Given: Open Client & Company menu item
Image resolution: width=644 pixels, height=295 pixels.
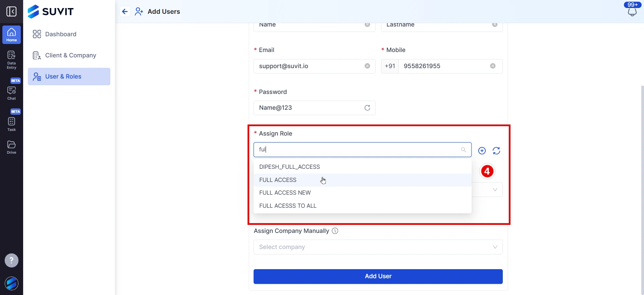Looking at the screenshot, I should click(69, 55).
